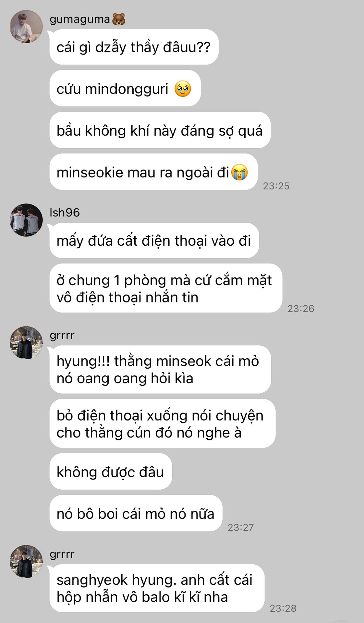Select the message "nó bô boi cái mỏ nó nữa"
This screenshot has width=364, height=623.
pyautogui.click(x=136, y=513)
